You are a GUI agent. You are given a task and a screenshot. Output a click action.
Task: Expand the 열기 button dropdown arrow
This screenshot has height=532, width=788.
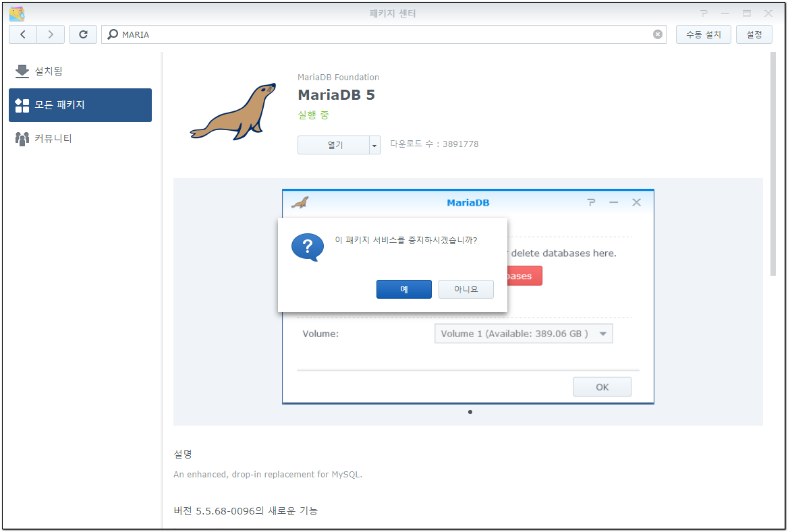pyautogui.click(x=375, y=145)
